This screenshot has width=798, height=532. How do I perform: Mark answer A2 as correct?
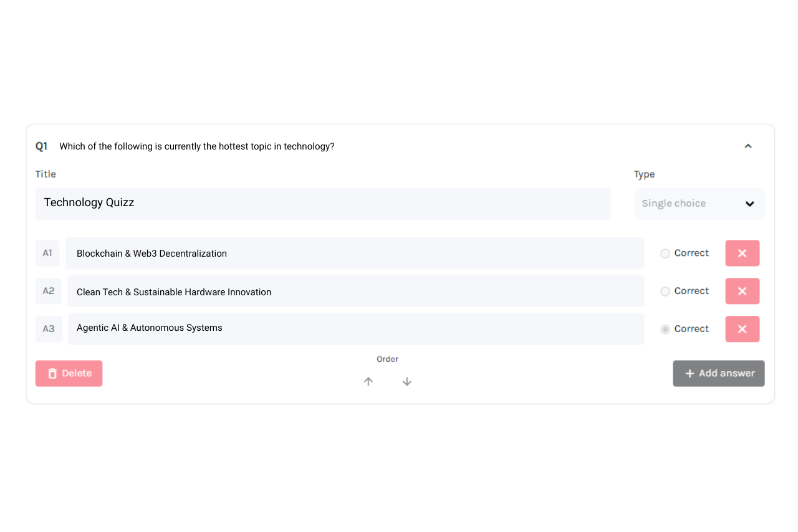tap(665, 292)
